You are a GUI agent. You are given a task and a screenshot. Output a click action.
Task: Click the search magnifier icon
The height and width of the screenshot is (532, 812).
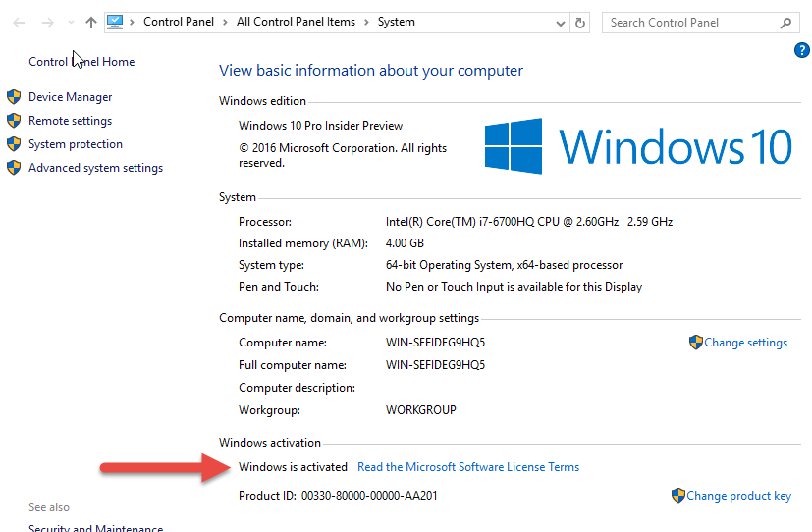pos(785,23)
